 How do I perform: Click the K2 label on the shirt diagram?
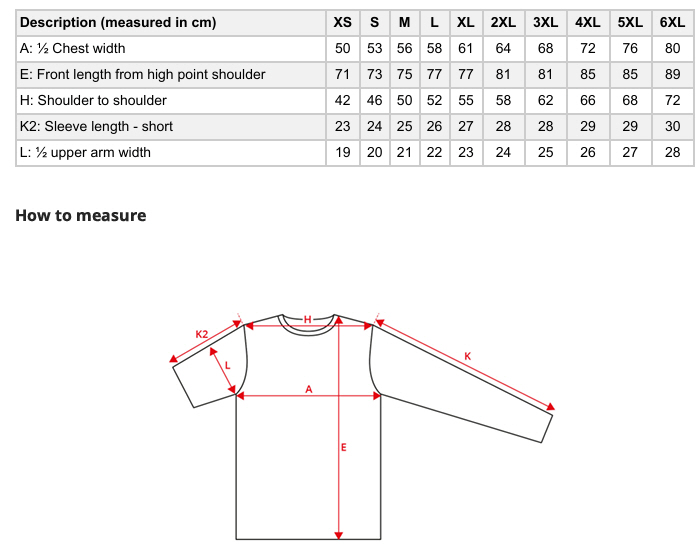tap(201, 334)
